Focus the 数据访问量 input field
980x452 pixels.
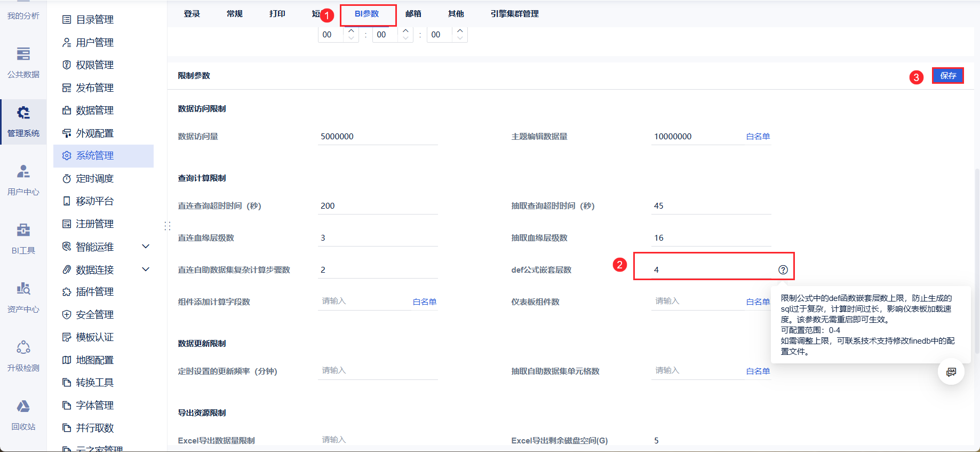tap(378, 137)
